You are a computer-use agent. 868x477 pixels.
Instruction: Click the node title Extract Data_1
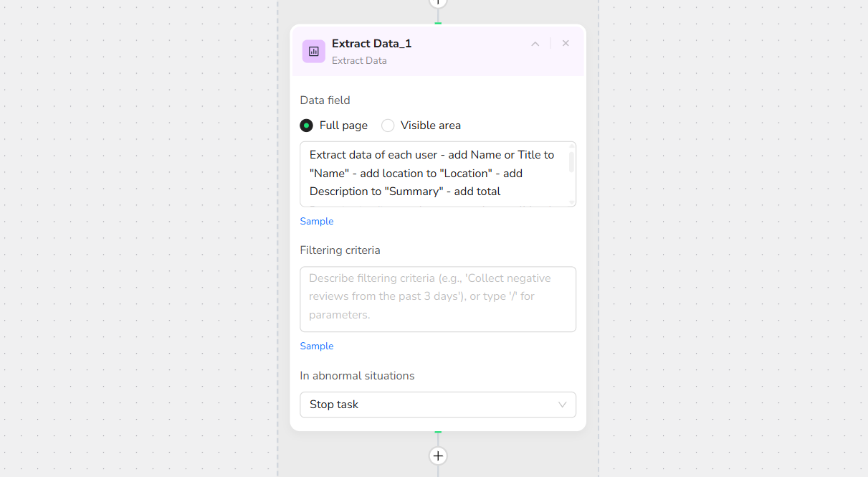tap(371, 44)
